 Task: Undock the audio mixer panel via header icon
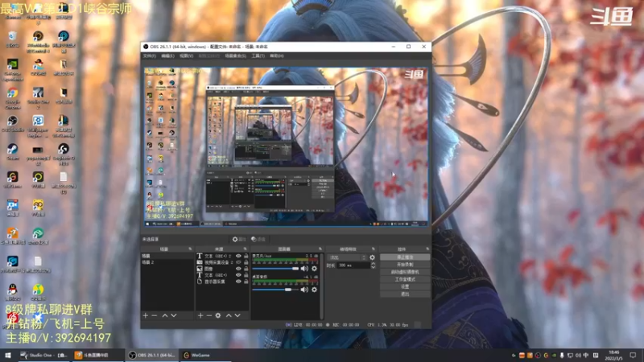point(320,249)
